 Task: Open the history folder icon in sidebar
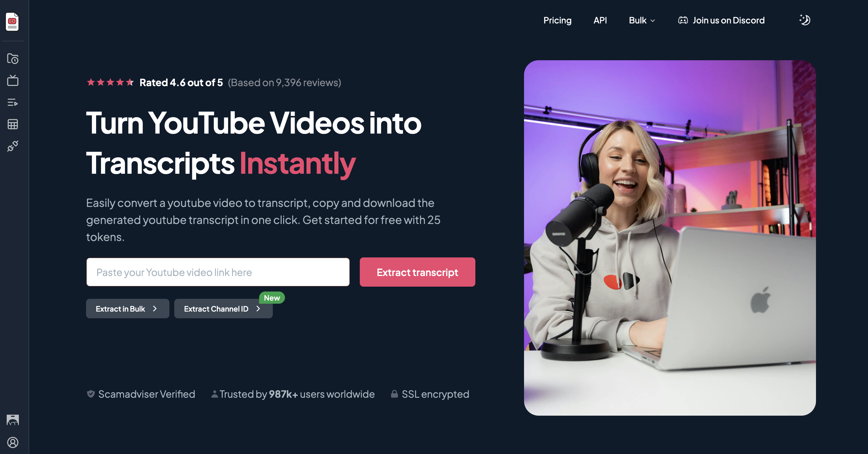(x=13, y=59)
